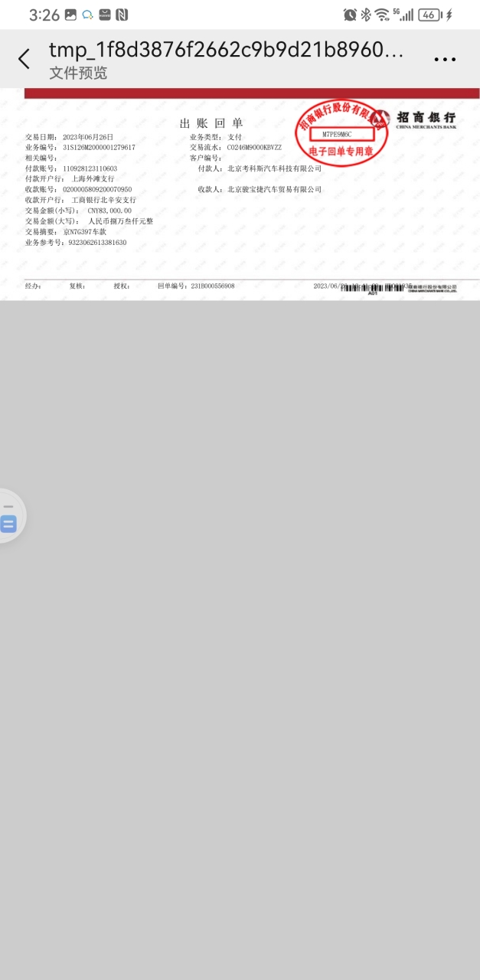Tap the alarm icon in status bar
This screenshot has height=980, width=480.
coord(350,15)
